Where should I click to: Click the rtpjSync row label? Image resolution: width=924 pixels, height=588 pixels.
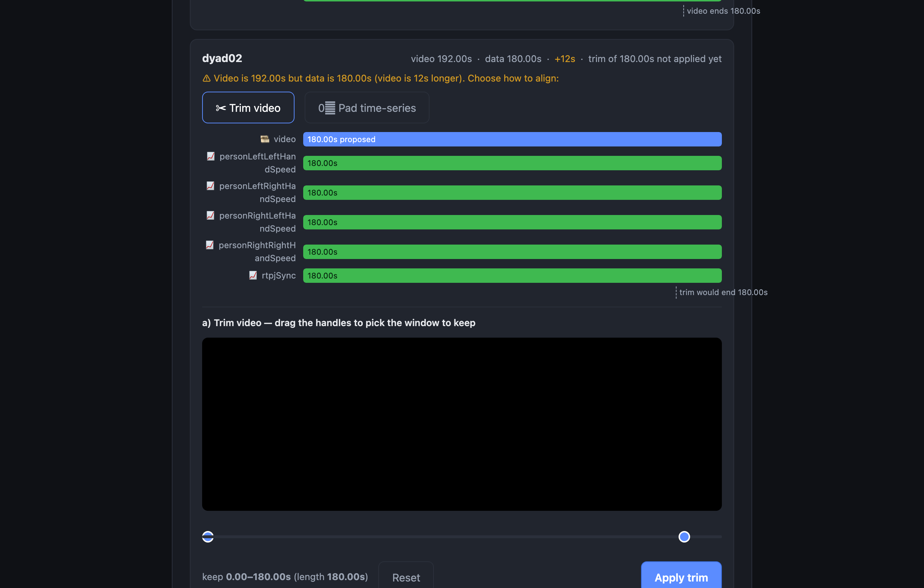(279, 275)
